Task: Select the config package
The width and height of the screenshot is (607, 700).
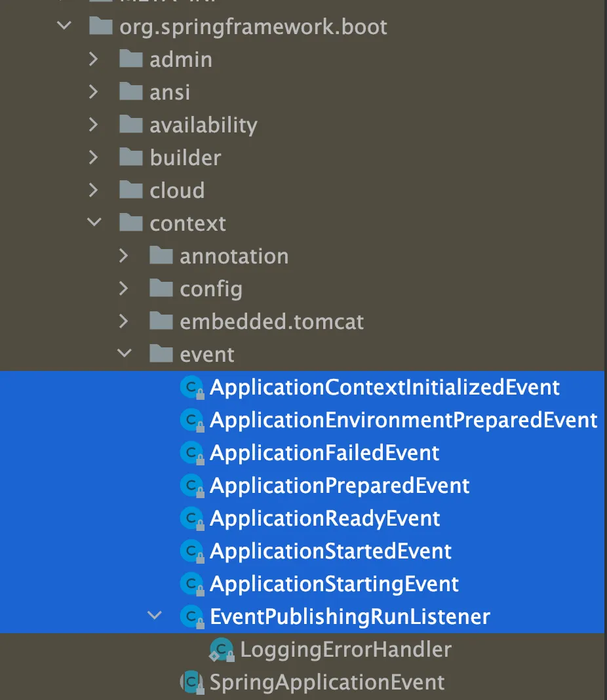Action: point(211,289)
